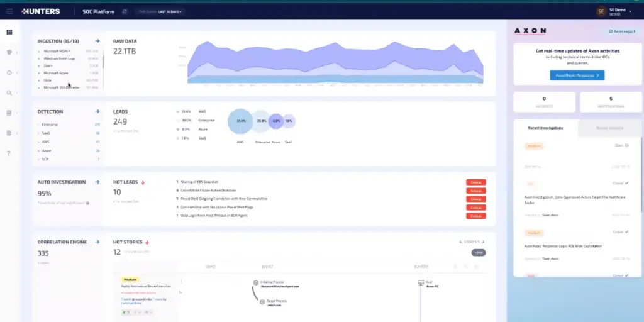644x322 pixels.
Task: Open the search magnifier in left sidebar
Action: [x=9, y=93]
